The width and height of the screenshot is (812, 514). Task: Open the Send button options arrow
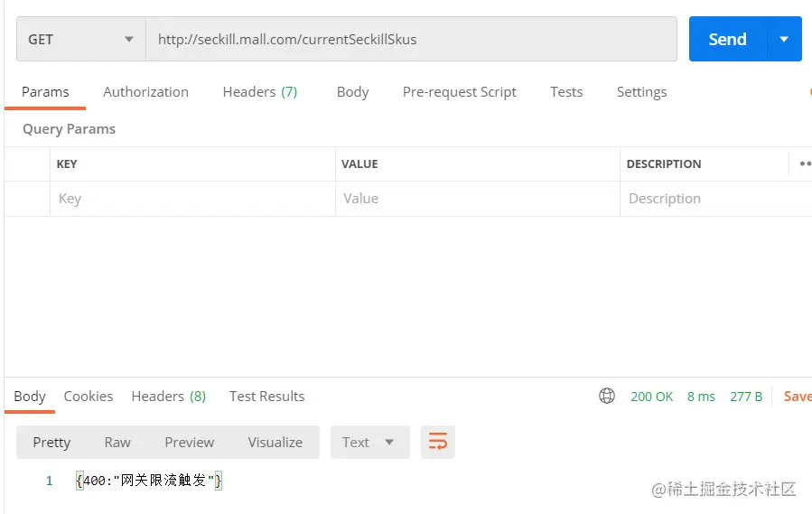click(x=784, y=40)
